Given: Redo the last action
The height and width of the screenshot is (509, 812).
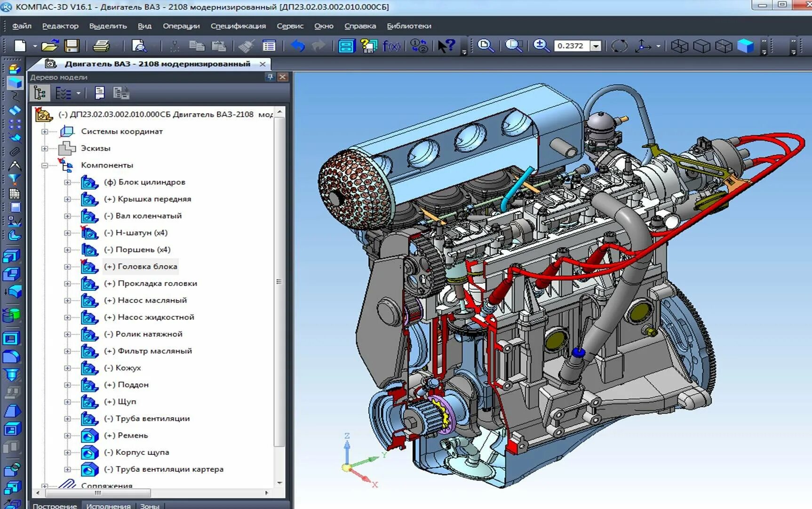Looking at the screenshot, I should pyautogui.click(x=319, y=46).
